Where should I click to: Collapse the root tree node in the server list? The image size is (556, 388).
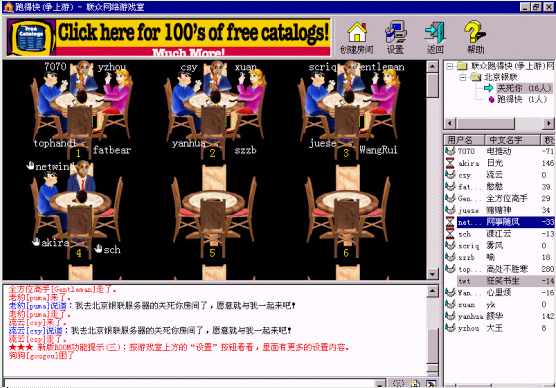450,66
